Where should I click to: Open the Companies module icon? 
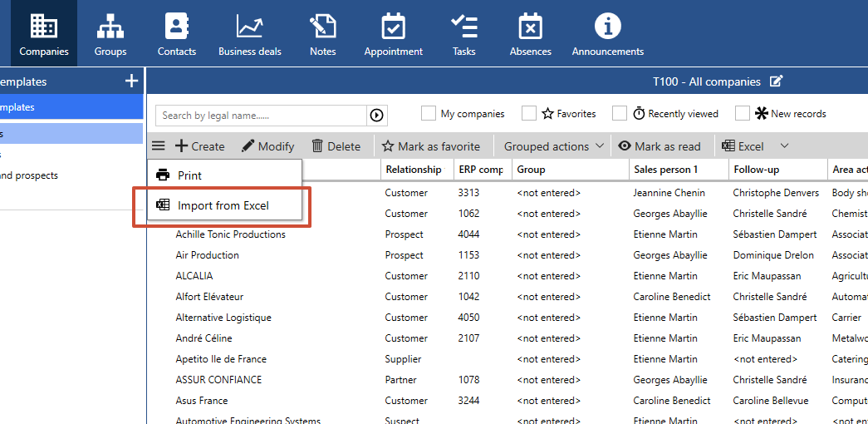[x=44, y=26]
